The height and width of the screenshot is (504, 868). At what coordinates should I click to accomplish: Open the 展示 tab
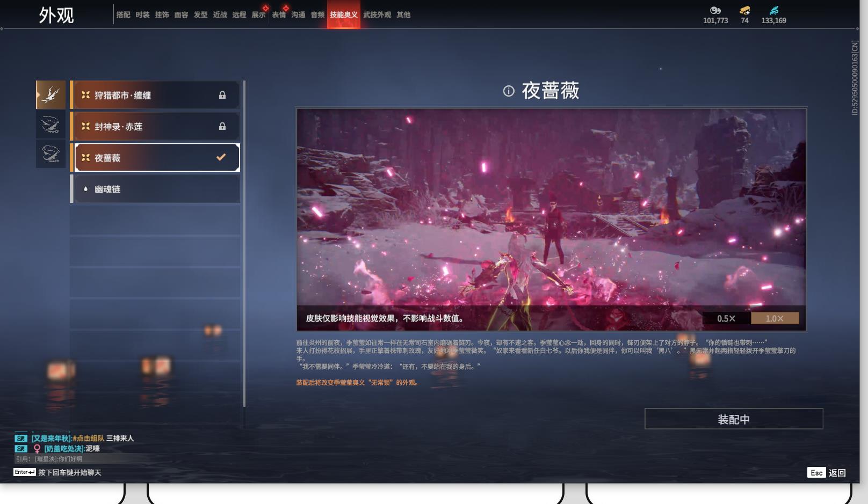click(259, 14)
